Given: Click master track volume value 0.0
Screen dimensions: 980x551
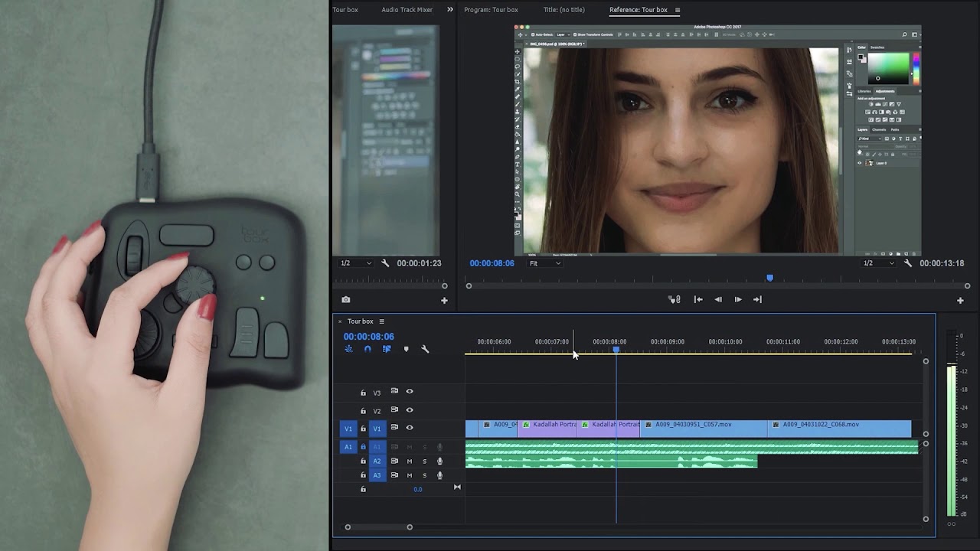Looking at the screenshot, I should tap(417, 489).
